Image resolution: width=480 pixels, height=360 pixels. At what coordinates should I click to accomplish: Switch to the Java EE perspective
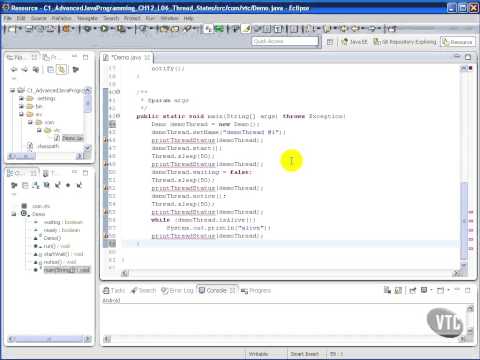[354, 42]
